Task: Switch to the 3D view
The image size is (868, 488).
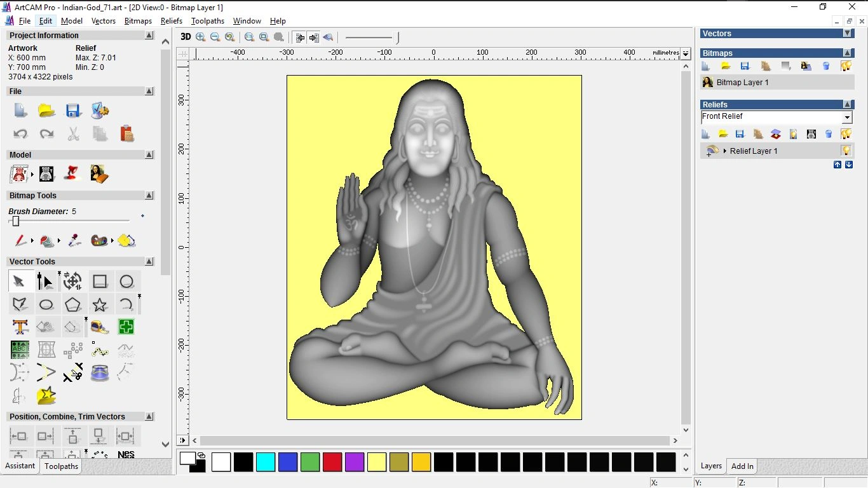Action: [185, 37]
